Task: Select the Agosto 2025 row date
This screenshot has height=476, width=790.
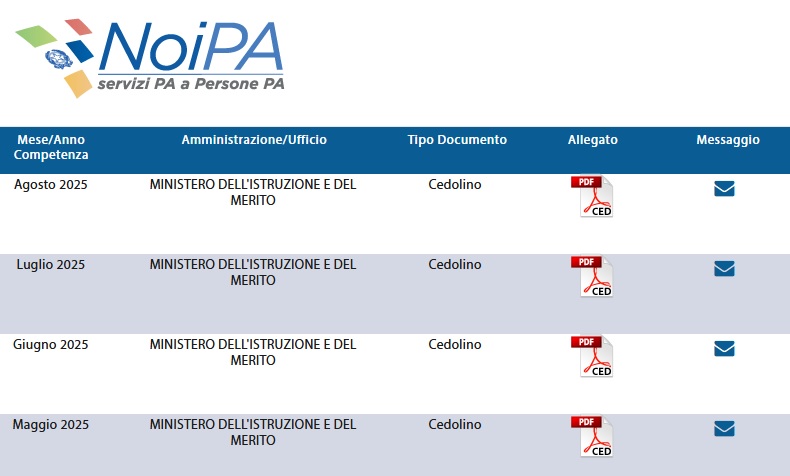Action: tap(51, 185)
